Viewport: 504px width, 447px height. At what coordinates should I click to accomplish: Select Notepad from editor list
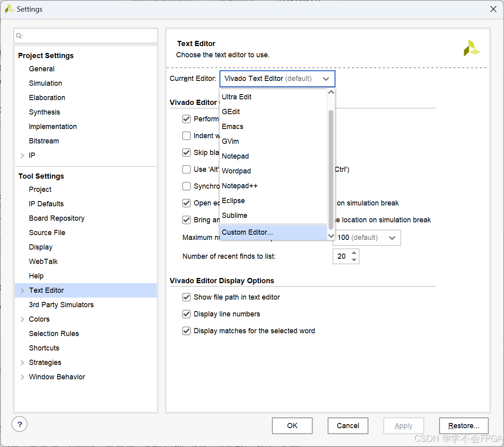273,156
